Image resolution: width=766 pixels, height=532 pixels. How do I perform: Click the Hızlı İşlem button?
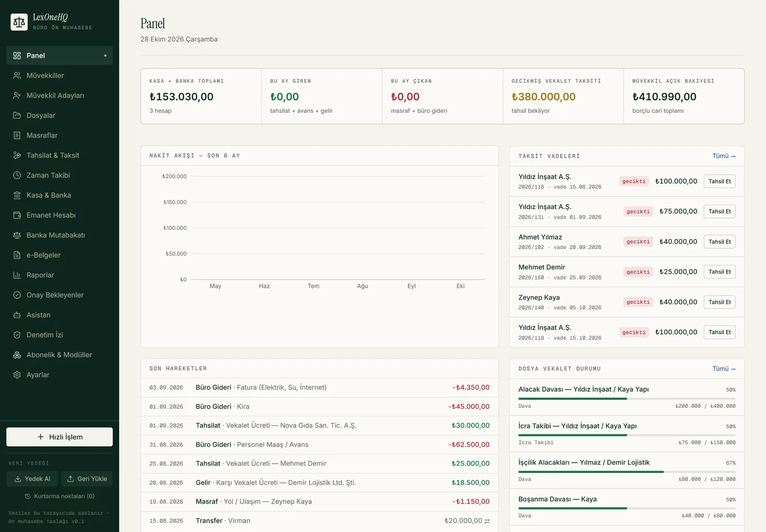60,437
